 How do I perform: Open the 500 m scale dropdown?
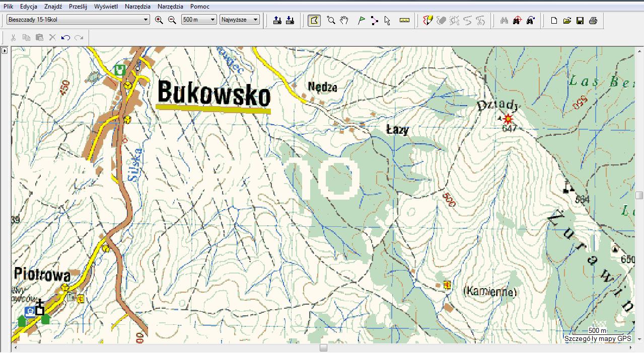pos(199,20)
